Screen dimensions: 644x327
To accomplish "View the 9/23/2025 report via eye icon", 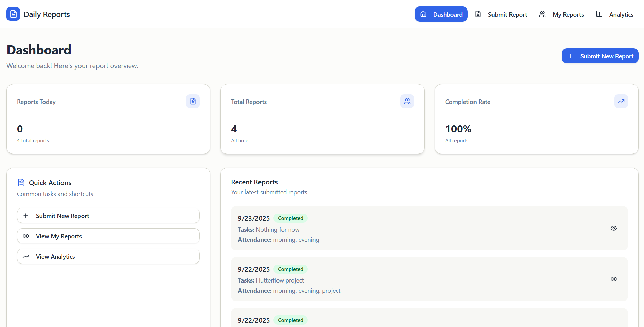I will (x=613, y=228).
